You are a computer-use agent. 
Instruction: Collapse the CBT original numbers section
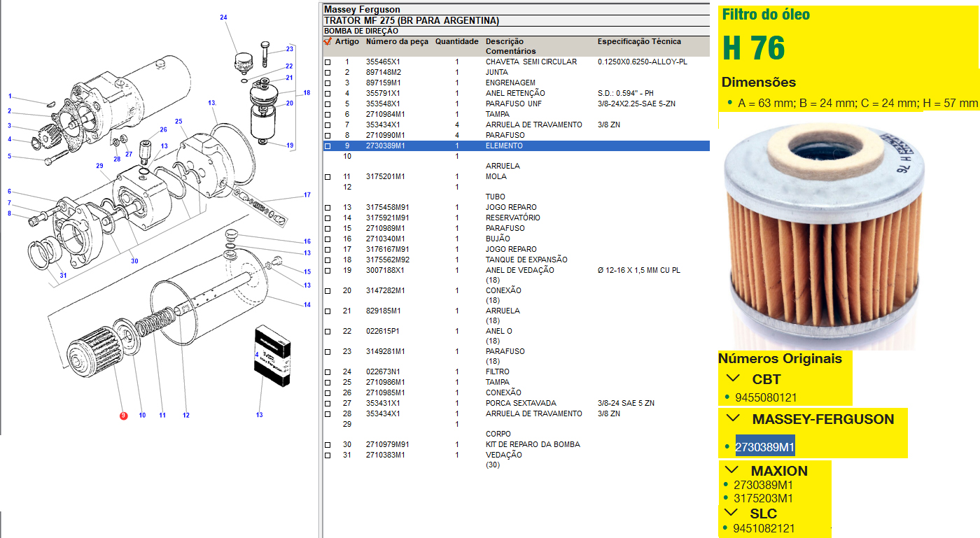point(733,378)
